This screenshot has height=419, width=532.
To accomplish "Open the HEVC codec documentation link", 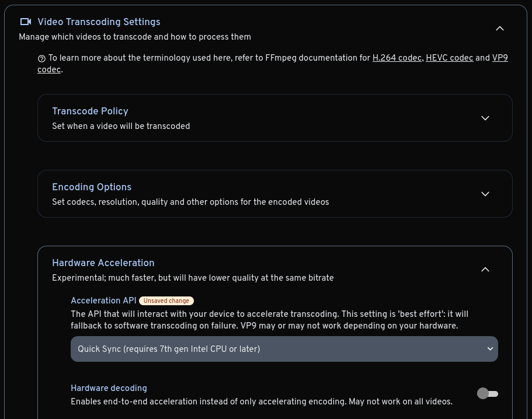I will pos(449,58).
